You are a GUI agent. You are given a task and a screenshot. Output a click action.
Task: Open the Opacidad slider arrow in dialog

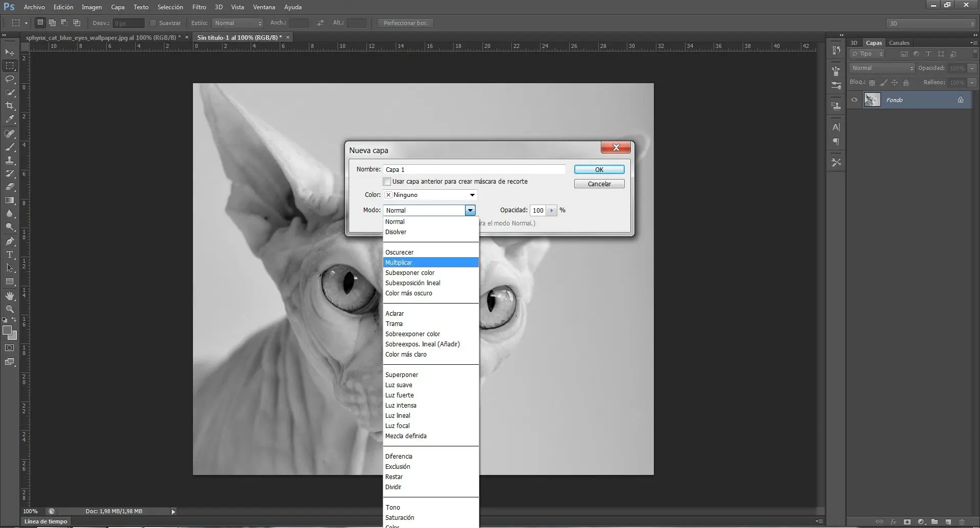[551, 210]
